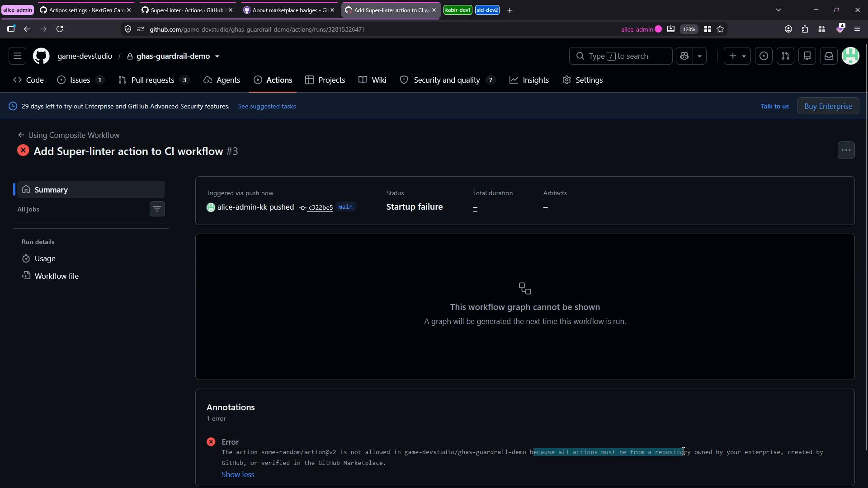Open the Workflow file run detail
Image resolution: width=868 pixels, height=488 pixels.
(57, 276)
